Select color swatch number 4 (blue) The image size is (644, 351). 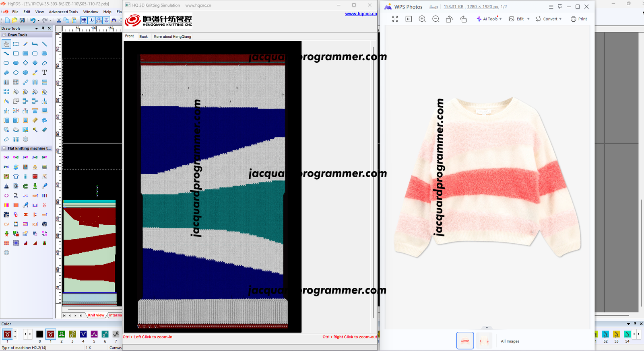click(83, 334)
